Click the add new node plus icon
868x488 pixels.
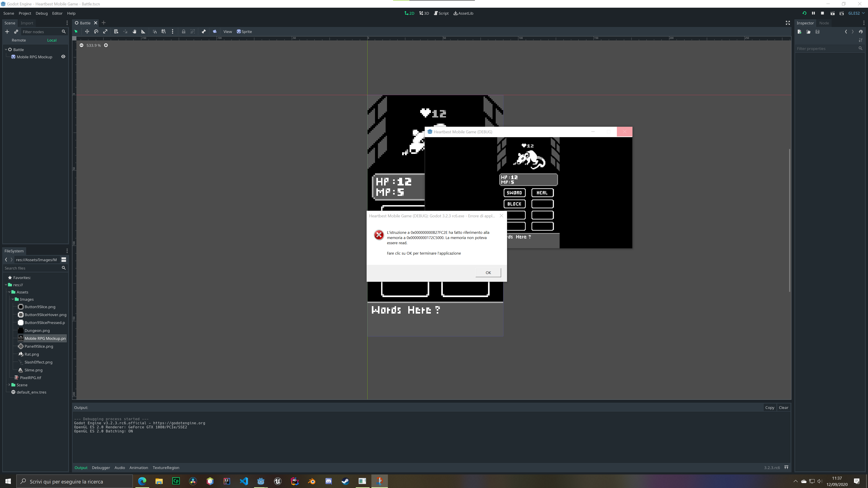7,32
